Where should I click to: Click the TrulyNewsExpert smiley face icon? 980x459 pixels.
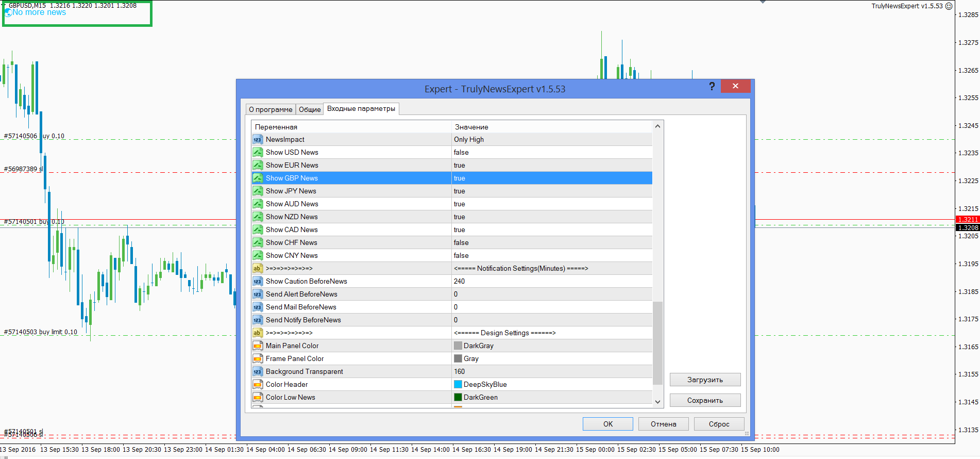click(x=949, y=6)
